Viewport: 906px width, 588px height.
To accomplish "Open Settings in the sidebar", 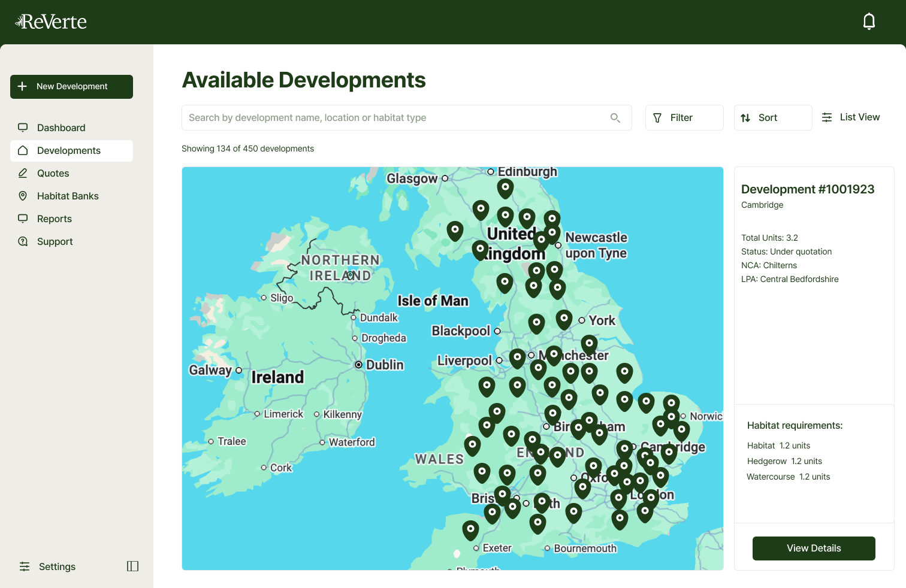I will pos(57,566).
